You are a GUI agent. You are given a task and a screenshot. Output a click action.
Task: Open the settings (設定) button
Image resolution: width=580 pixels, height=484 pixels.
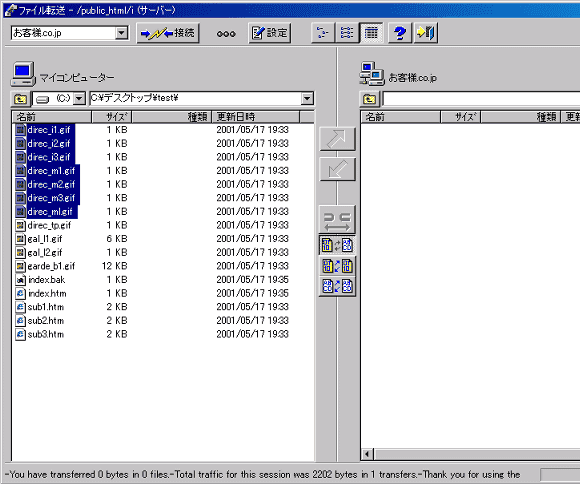tap(270, 33)
